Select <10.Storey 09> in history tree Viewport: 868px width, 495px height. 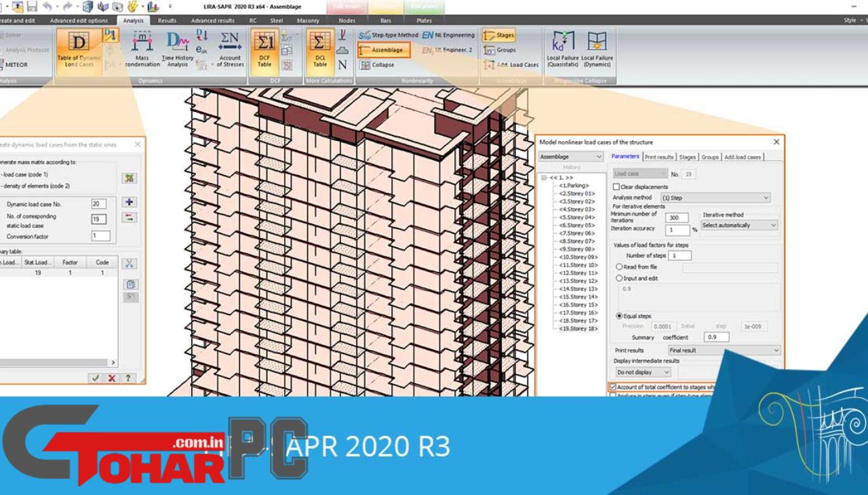[578, 257]
